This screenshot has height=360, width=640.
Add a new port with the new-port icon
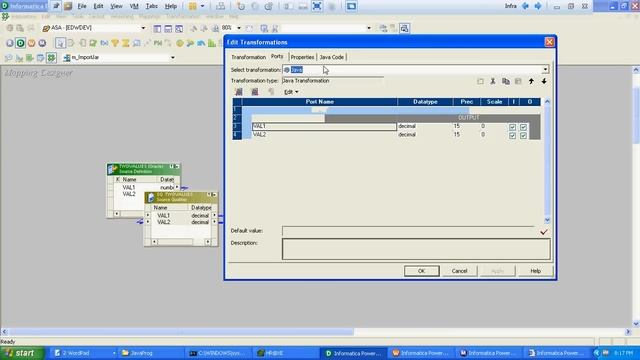480,81
